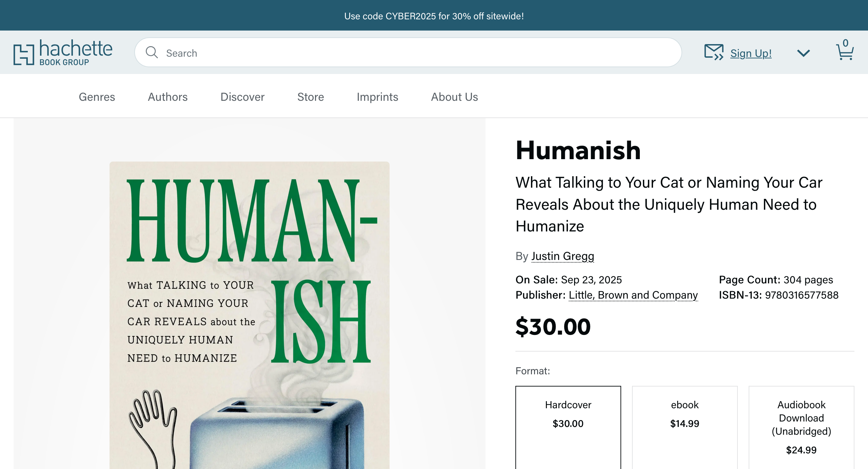This screenshot has height=469, width=868.
Task: Open the Authors menu
Action: (x=167, y=97)
